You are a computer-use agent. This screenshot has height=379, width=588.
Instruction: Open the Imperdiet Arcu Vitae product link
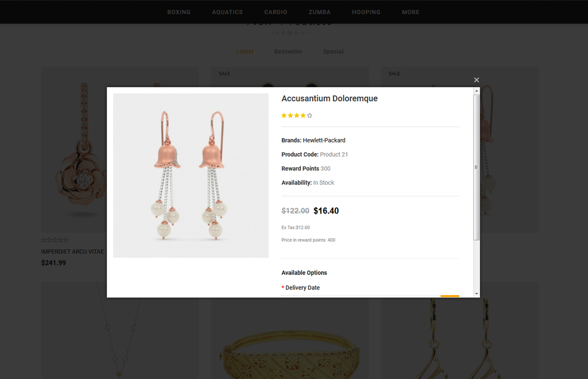click(72, 252)
